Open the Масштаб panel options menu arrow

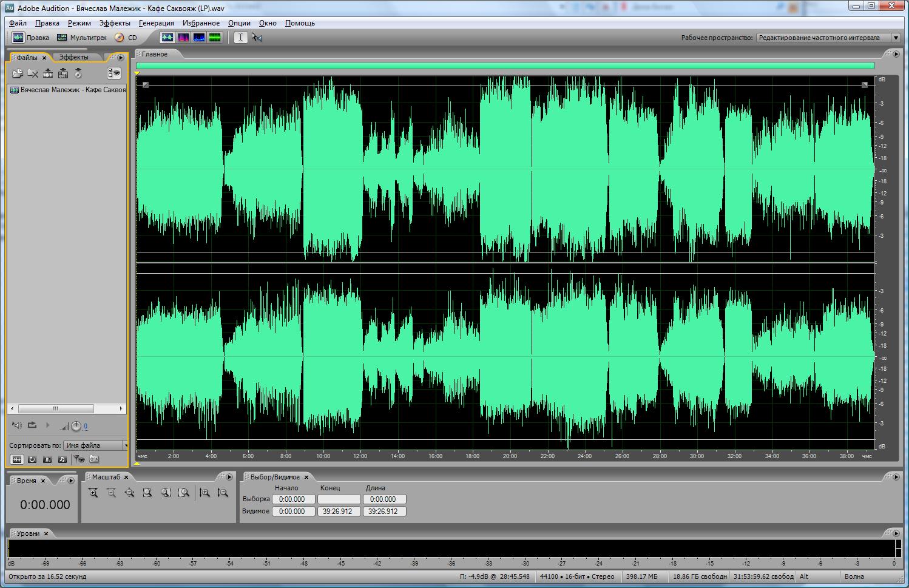point(229,478)
